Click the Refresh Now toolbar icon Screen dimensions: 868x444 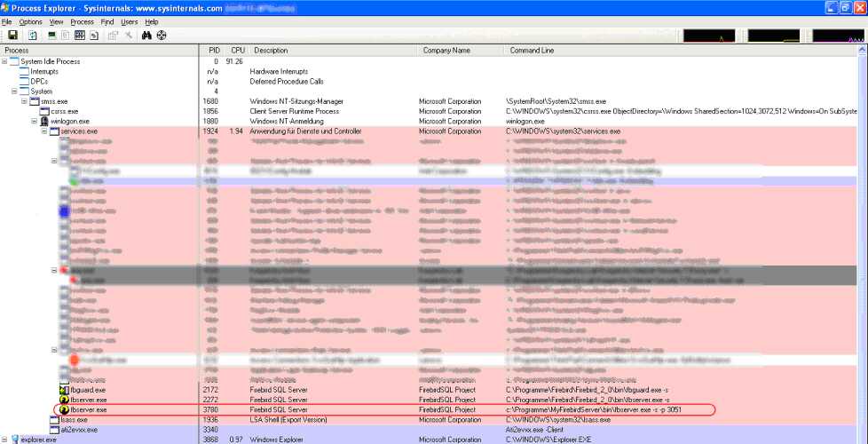[x=33, y=36]
